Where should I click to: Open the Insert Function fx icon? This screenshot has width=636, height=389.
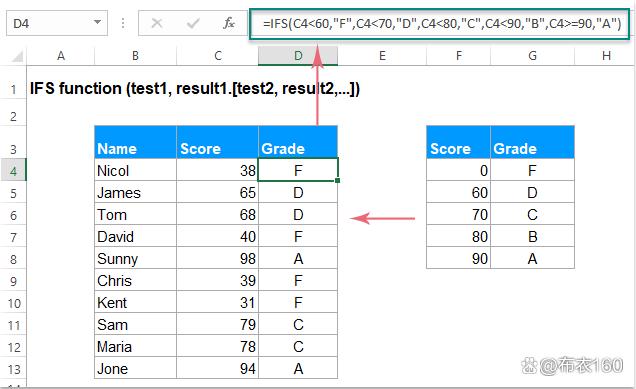229,23
